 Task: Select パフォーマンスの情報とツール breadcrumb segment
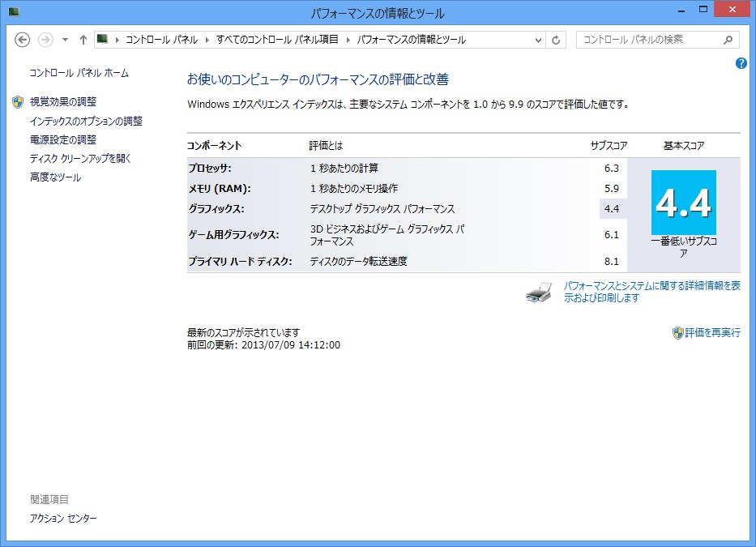(x=412, y=40)
